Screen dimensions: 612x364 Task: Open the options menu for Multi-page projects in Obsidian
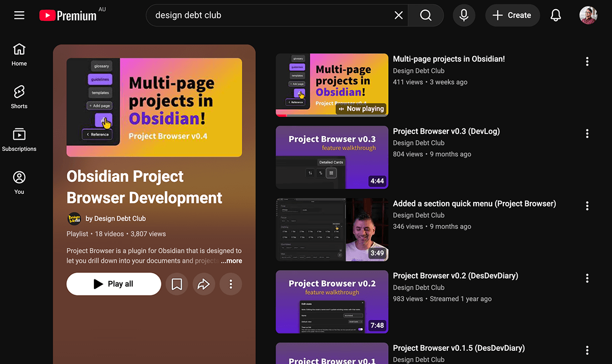587,61
